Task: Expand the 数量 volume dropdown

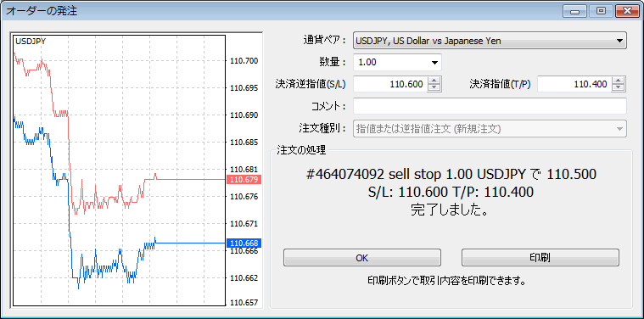Action: [397, 63]
